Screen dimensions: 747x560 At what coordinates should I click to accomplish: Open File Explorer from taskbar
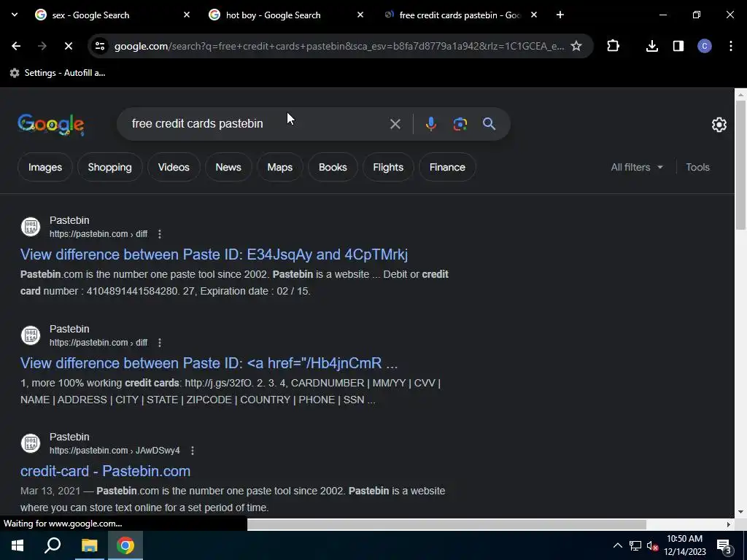tap(89, 545)
